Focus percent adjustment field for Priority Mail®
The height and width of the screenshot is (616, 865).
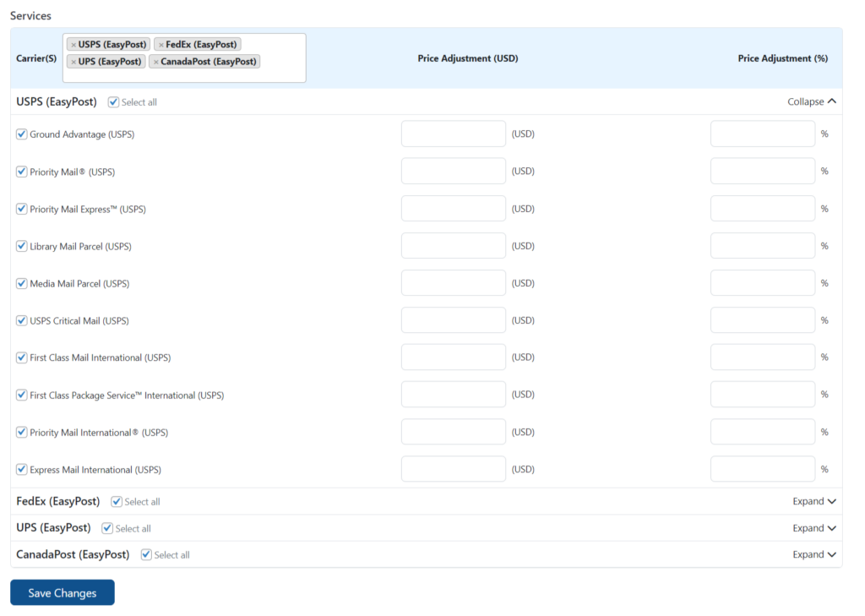pos(763,171)
